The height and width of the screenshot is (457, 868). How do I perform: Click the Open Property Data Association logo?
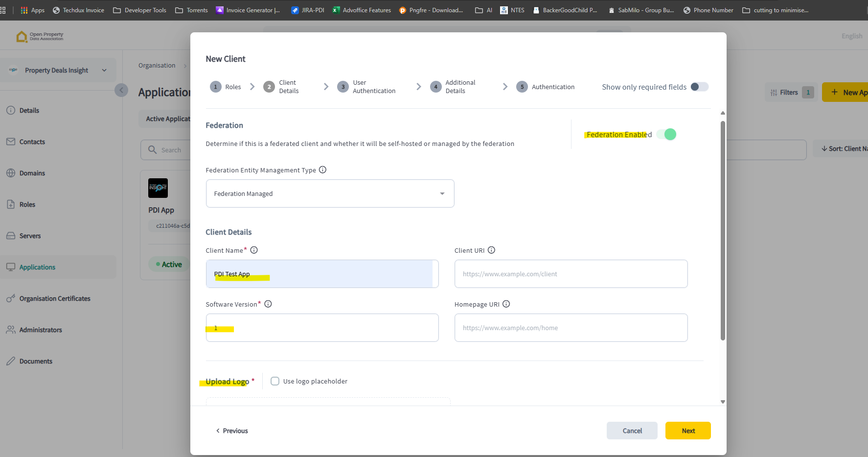pos(40,36)
